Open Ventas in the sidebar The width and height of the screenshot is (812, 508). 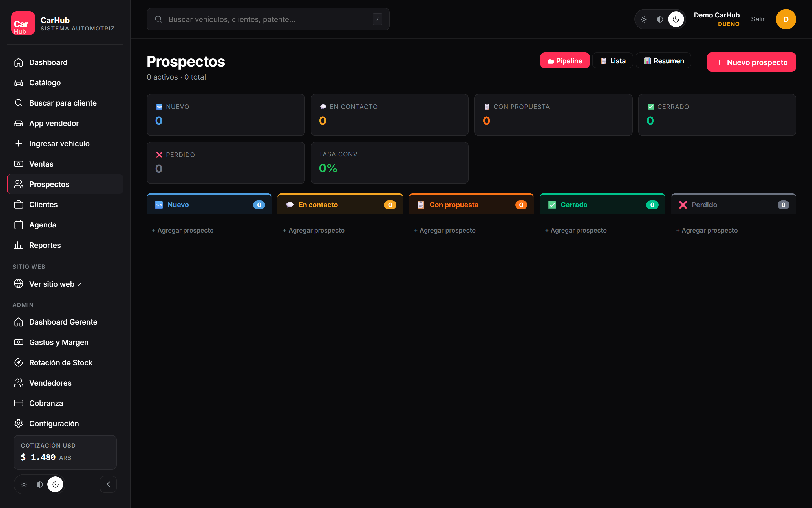point(65,164)
